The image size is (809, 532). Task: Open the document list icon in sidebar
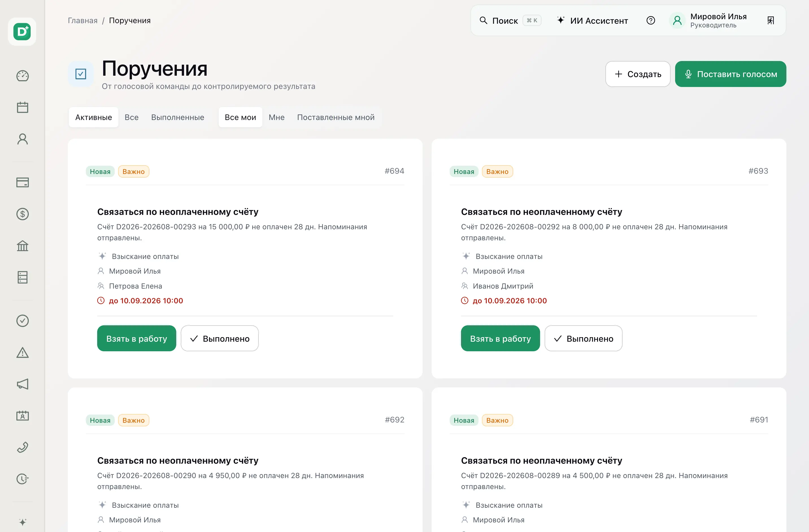pos(22,277)
